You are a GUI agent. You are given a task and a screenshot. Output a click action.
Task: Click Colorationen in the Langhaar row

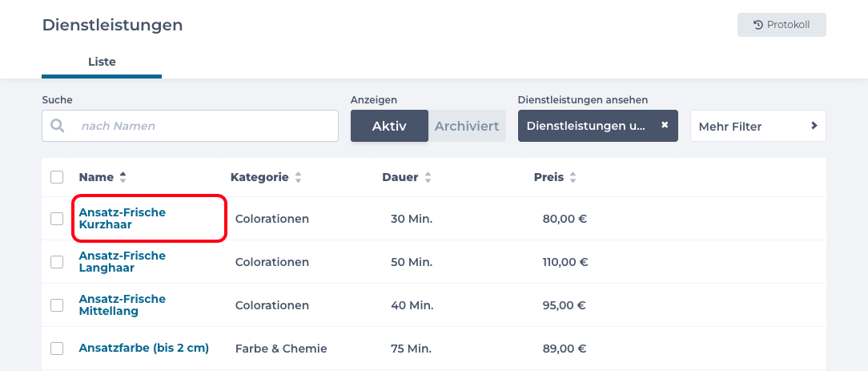coord(271,262)
